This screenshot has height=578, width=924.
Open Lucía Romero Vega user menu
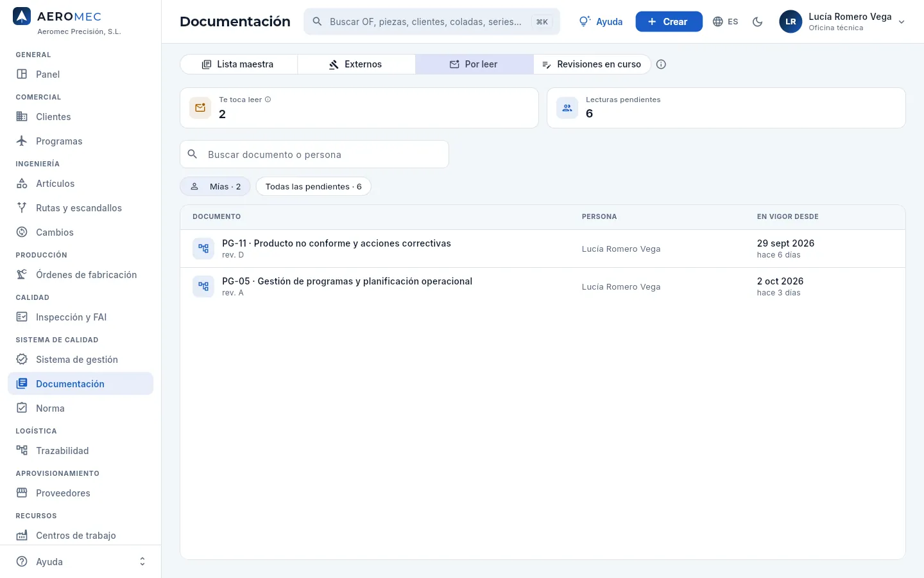[842, 22]
